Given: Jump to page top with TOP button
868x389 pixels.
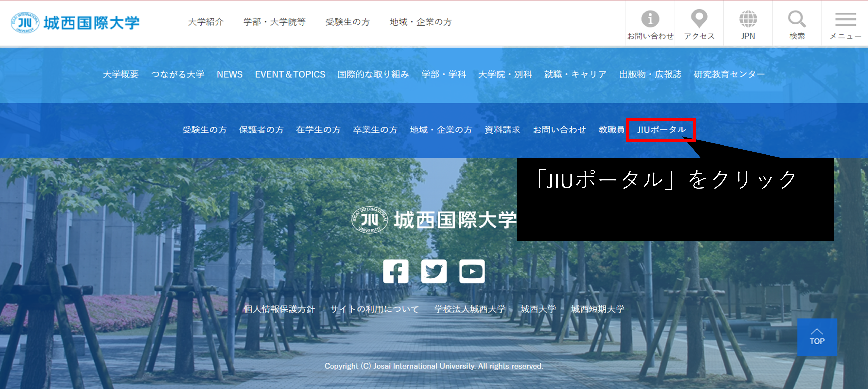Looking at the screenshot, I should click(817, 337).
